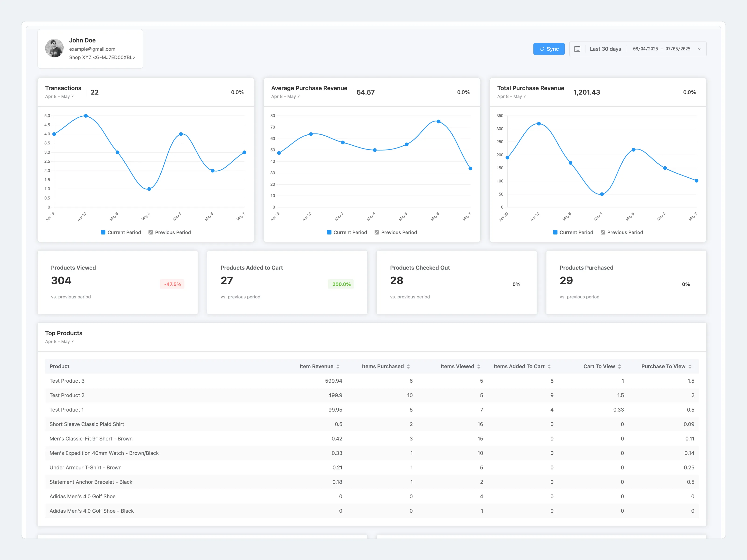Toggle Previous Period on Total Purchase Revenue chart

pyautogui.click(x=622, y=232)
